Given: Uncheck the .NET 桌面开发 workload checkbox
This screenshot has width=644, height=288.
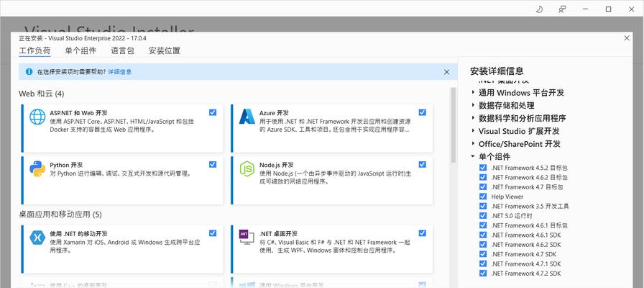Looking at the screenshot, I should click(422, 233).
